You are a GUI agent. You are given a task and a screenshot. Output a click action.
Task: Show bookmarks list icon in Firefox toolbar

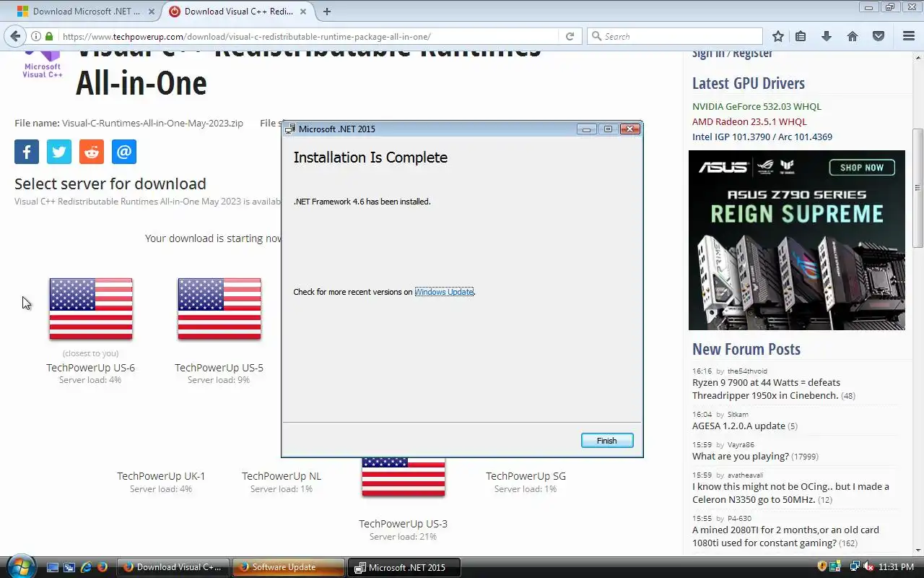point(801,36)
